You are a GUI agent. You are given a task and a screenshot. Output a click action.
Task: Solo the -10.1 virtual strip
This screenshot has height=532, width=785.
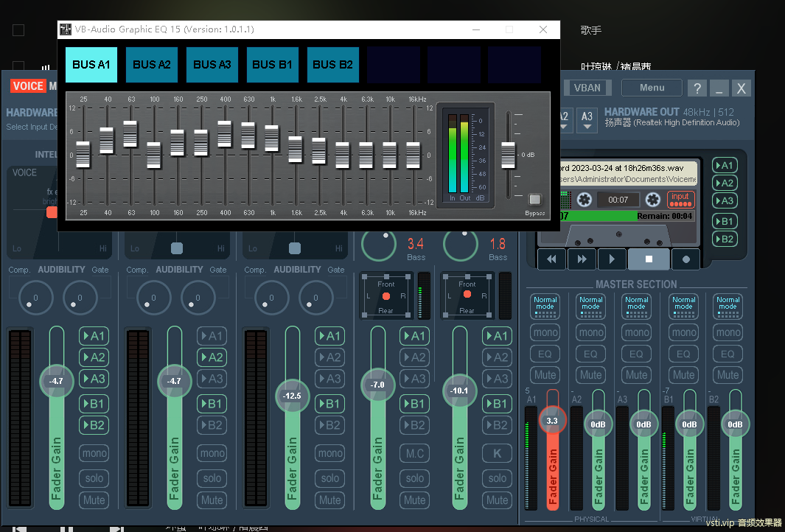[x=497, y=478]
